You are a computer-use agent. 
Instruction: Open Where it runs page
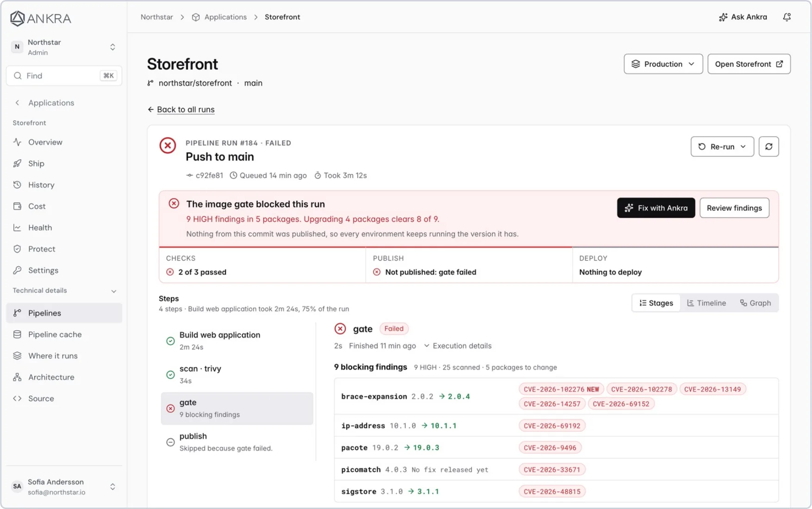pyautogui.click(x=64, y=355)
